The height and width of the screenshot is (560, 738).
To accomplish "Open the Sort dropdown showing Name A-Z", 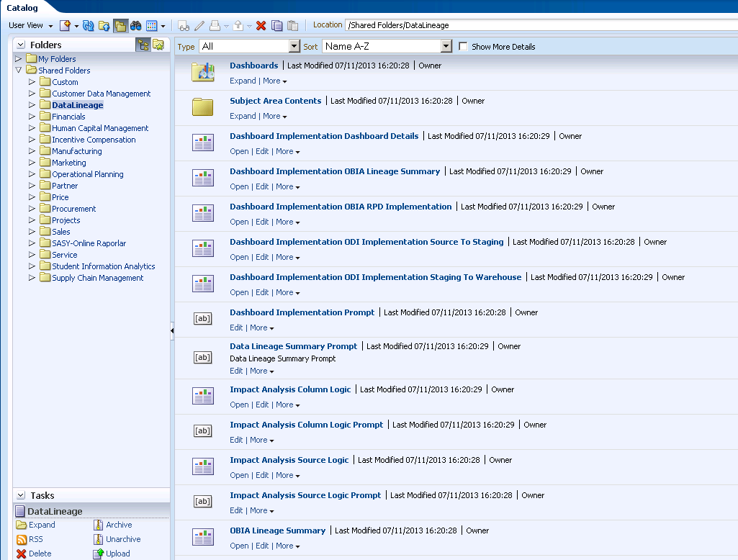I will [x=445, y=45].
